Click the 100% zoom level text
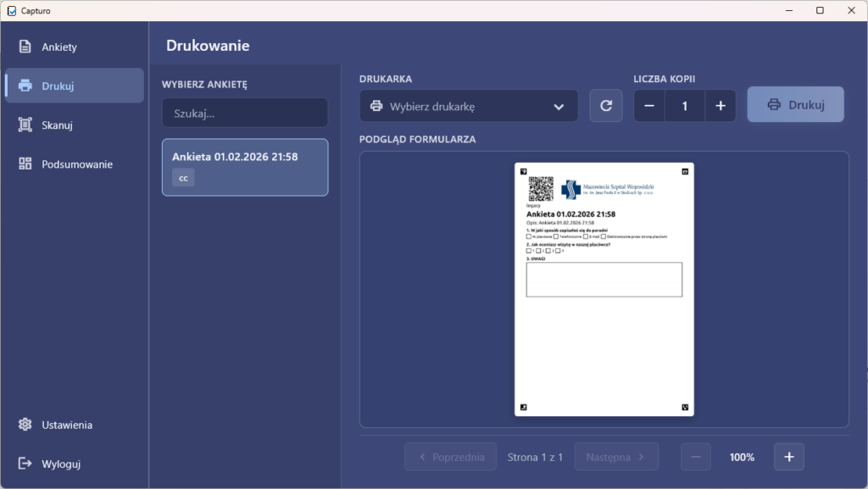The height and width of the screenshot is (489, 868). (x=742, y=457)
